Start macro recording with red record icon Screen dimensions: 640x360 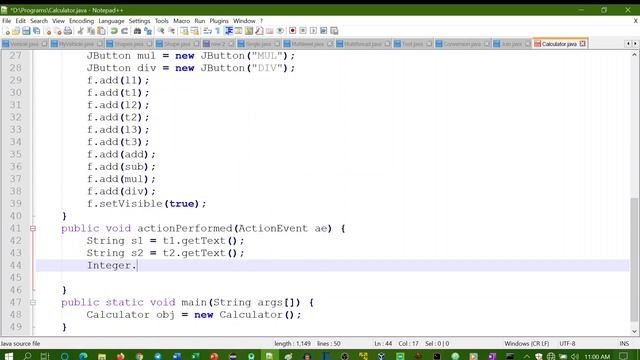click(x=293, y=31)
